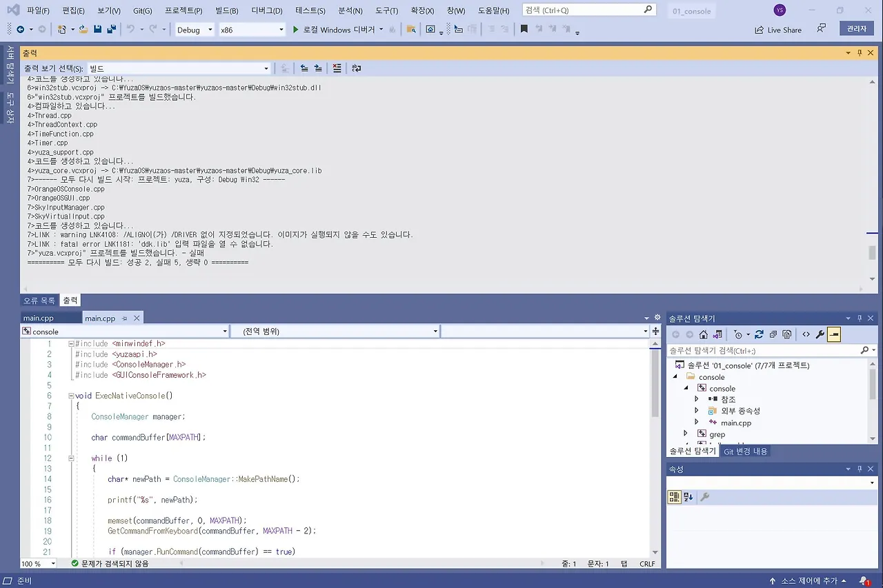Open the 파일(F) menu

click(38, 10)
